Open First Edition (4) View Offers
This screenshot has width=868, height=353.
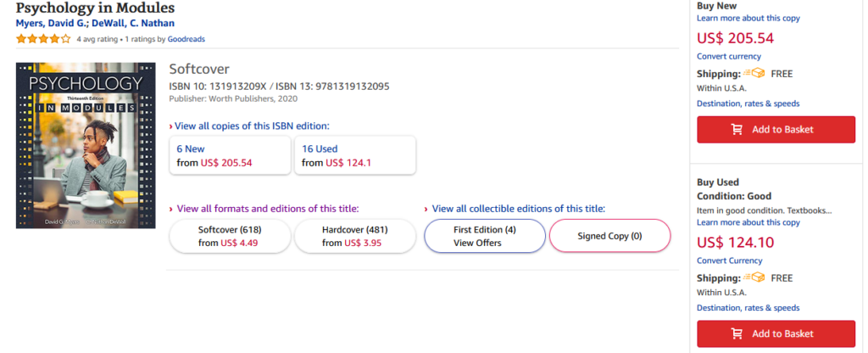tap(485, 236)
